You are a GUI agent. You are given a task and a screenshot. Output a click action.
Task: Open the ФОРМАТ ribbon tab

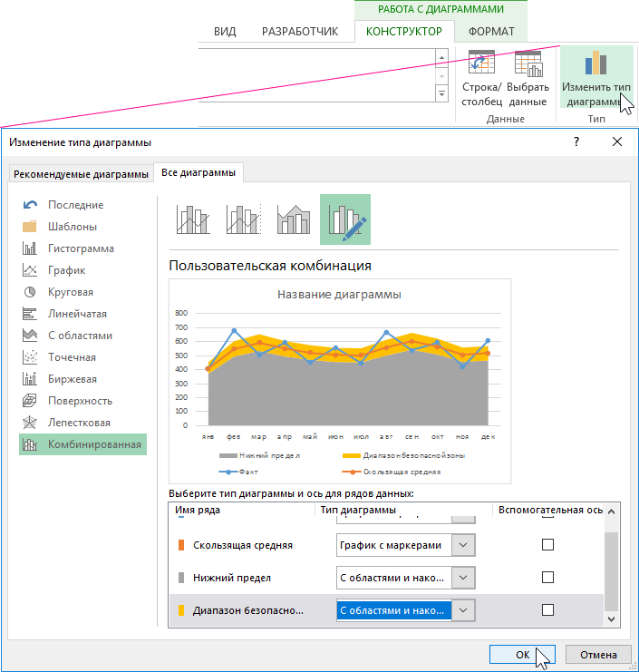(x=491, y=31)
